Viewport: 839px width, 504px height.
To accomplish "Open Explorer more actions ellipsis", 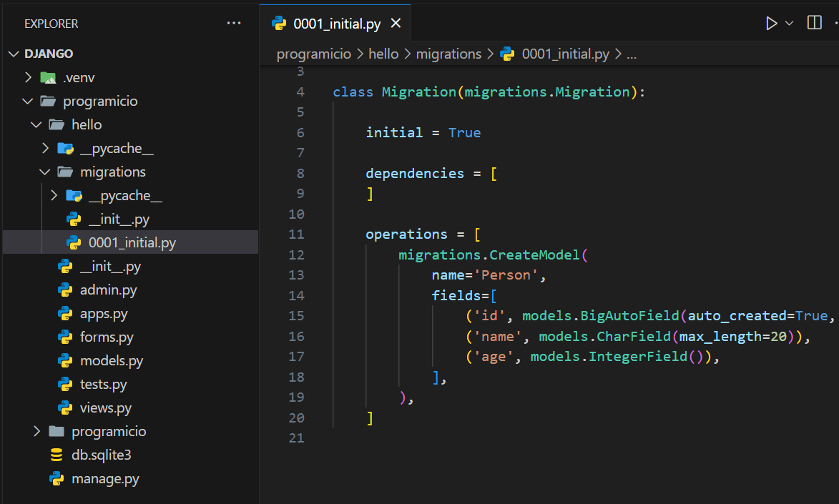I will [x=234, y=23].
